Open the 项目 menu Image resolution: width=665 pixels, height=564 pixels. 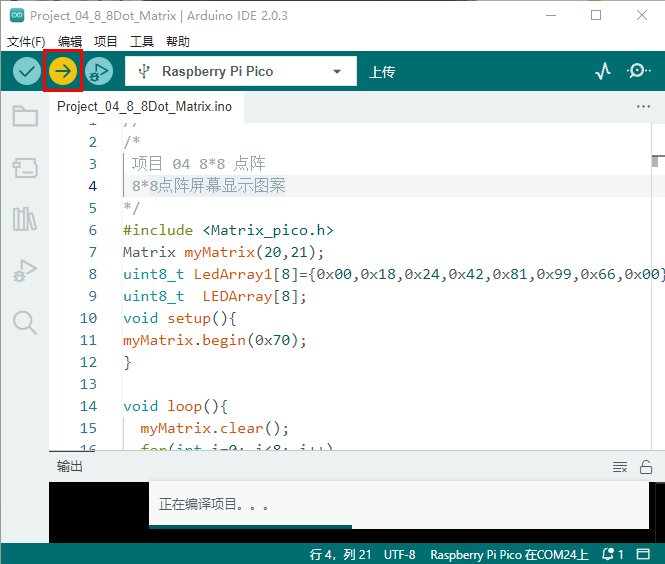pyautogui.click(x=106, y=42)
